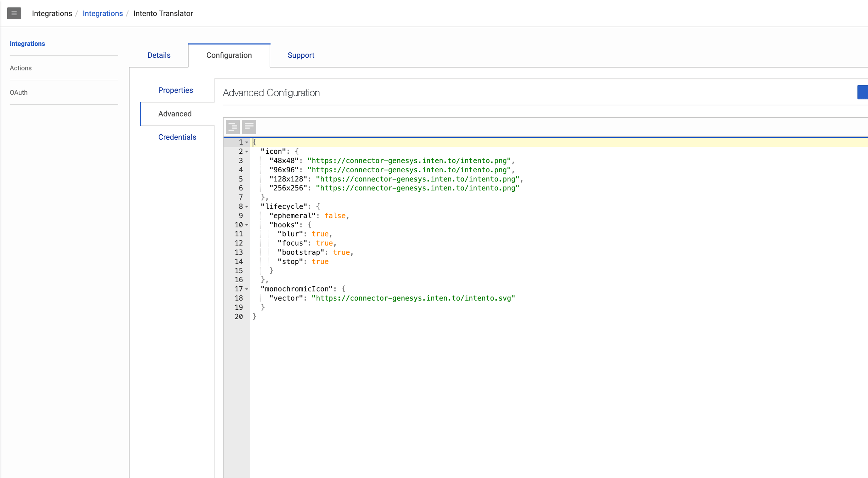
Task: Click line number 7 in the gutter
Action: pyautogui.click(x=241, y=197)
